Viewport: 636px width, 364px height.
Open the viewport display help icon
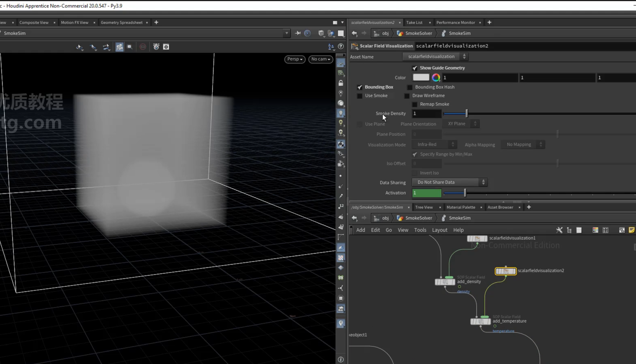pyautogui.click(x=341, y=47)
